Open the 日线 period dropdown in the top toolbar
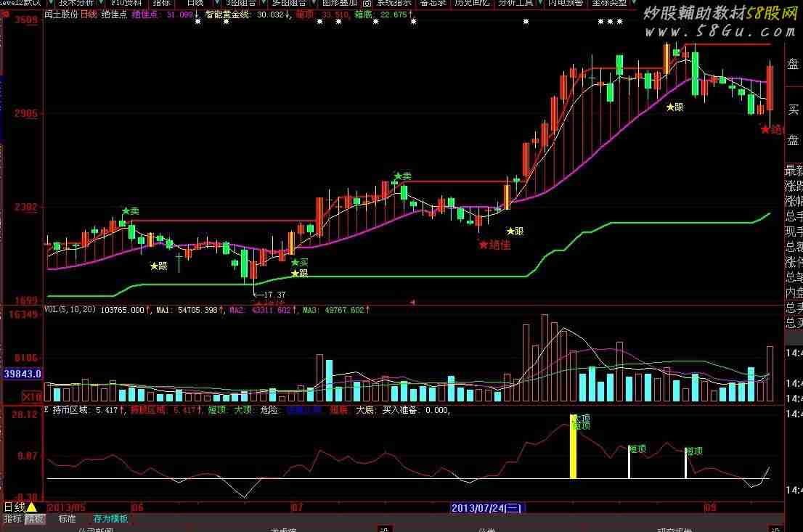Viewport: 803px width, 532px height. tap(195, 3)
